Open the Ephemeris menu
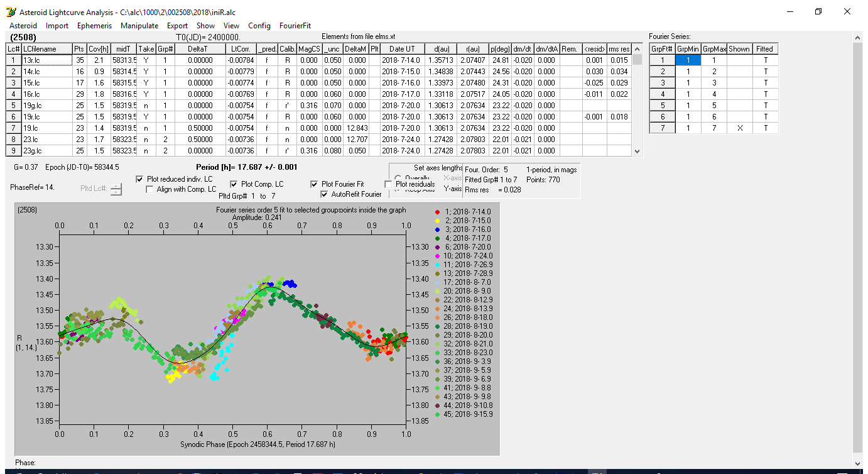The height and width of the screenshot is (474, 868). 95,26
